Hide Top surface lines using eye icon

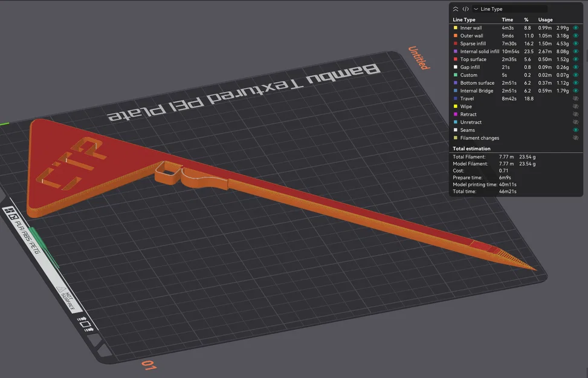[576, 59]
